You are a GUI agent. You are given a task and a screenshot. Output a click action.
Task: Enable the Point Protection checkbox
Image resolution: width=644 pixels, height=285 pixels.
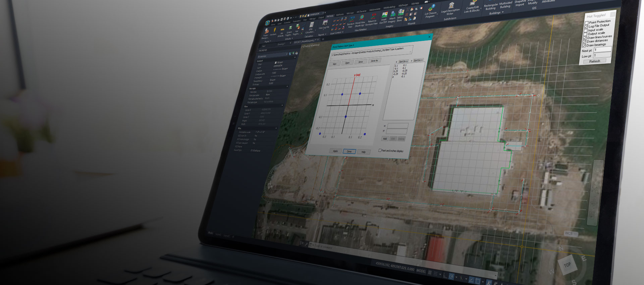tap(587, 23)
